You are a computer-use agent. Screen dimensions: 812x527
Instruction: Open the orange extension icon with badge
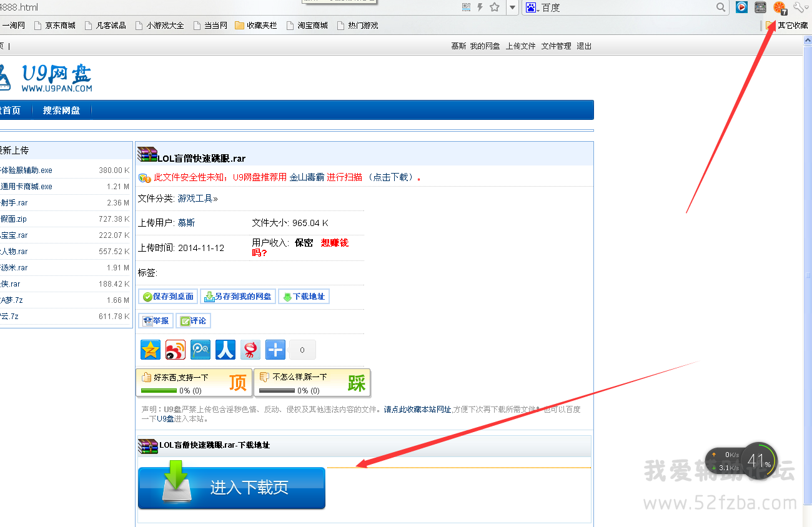[x=780, y=7]
